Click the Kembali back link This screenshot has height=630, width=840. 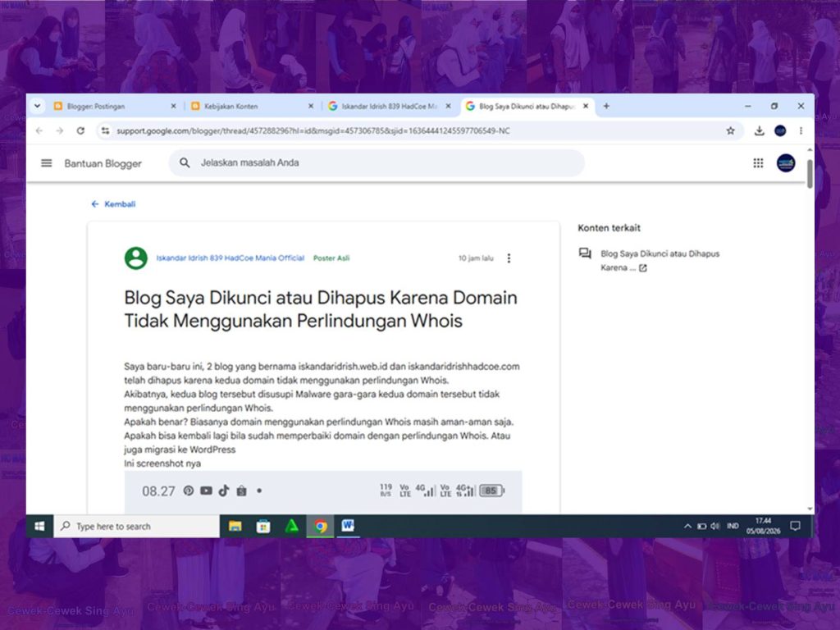coord(113,204)
